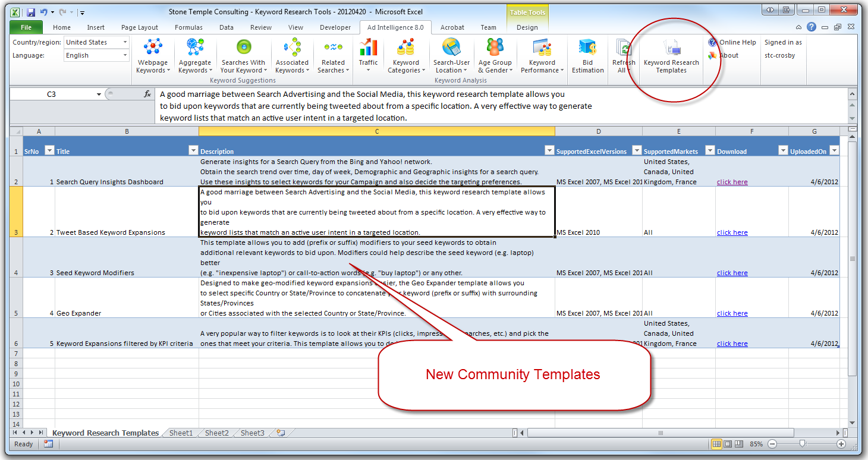Viewport: 868px width, 460px height.
Task: Select column D header
Action: [x=598, y=131]
